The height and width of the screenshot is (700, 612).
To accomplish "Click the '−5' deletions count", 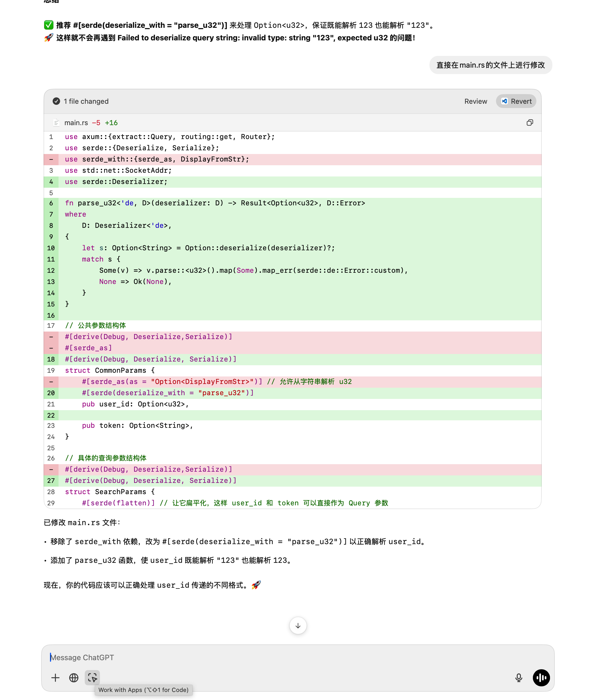I will coord(96,123).
